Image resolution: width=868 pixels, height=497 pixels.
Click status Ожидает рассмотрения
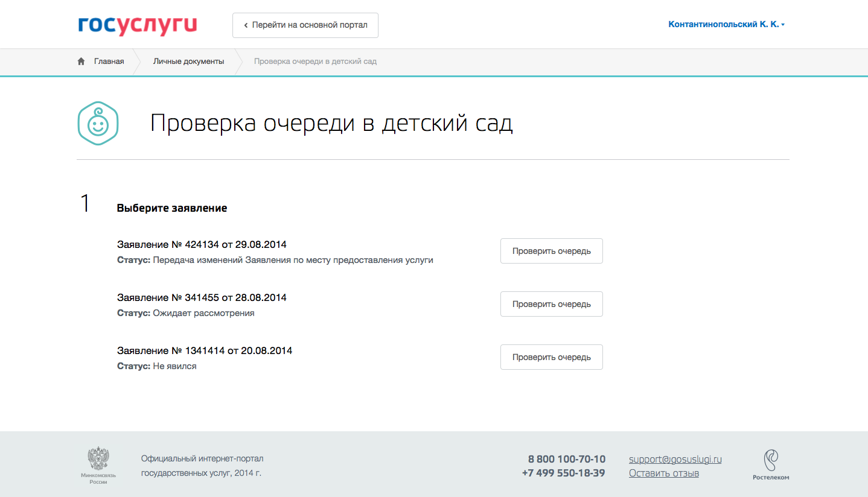tap(203, 314)
